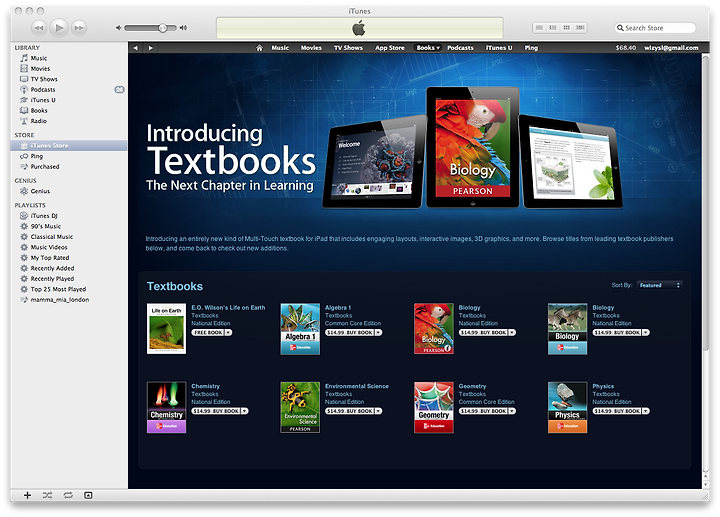Image resolution: width=720 pixels, height=517 pixels.
Task: Select iTunes Store in sidebar
Action: [x=69, y=146]
